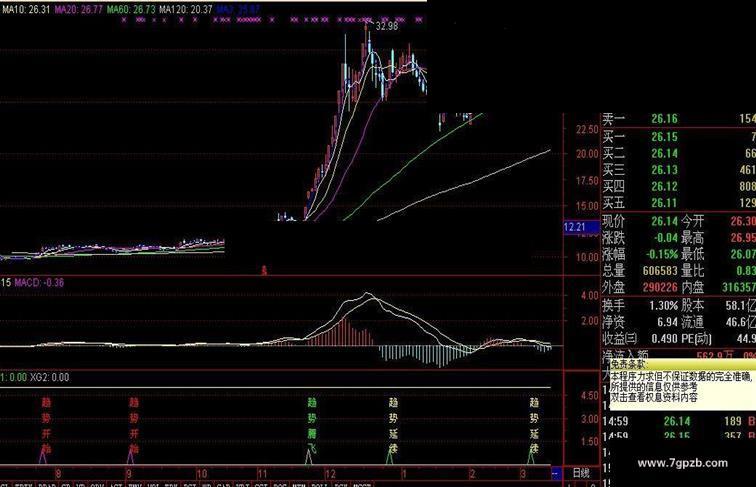Select the first 趋势开始 signal near month 8
Screen dimensions: 756x487
(x=46, y=425)
